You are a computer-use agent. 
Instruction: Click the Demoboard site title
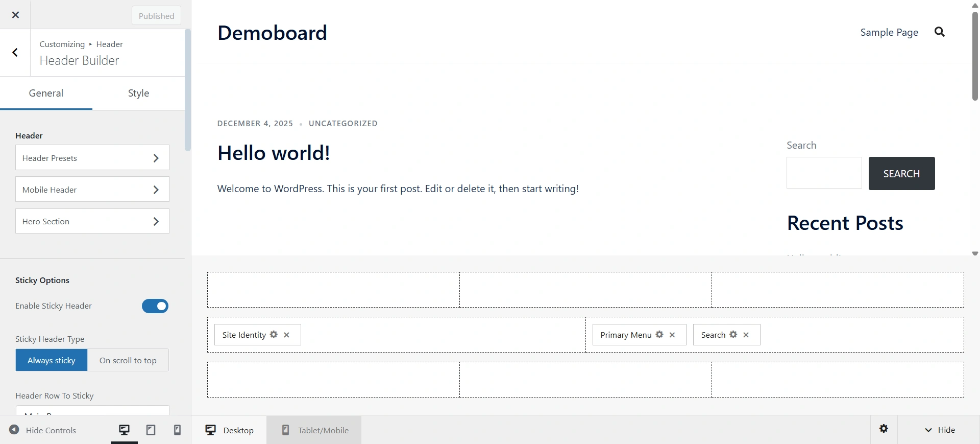272,33
